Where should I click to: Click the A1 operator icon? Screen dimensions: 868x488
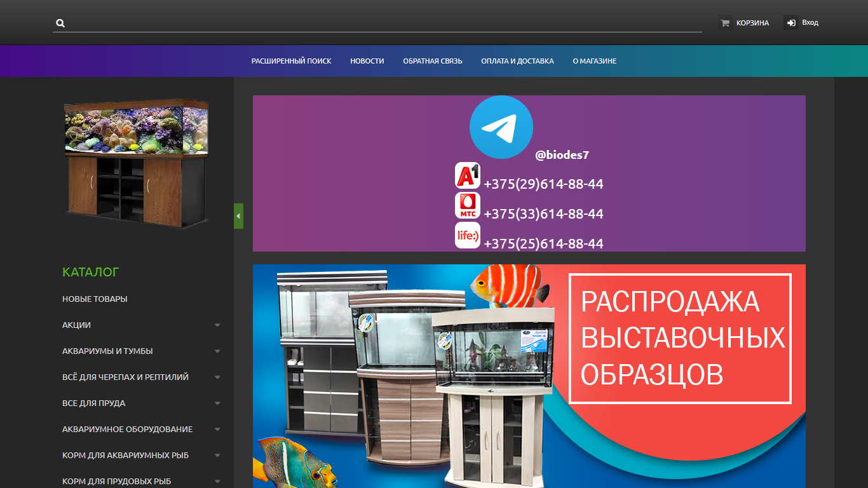point(468,175)
